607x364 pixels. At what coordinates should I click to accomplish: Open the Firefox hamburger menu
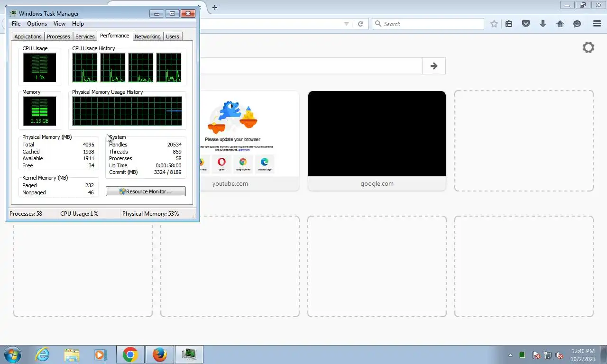coord(597,24)
